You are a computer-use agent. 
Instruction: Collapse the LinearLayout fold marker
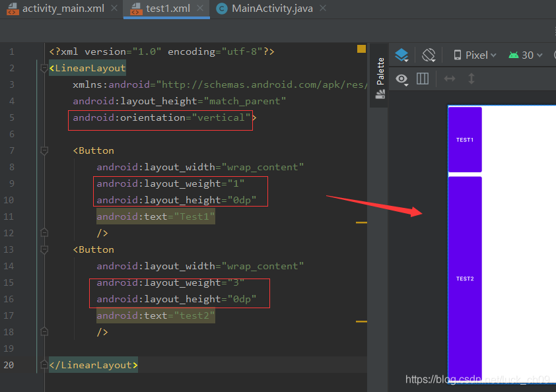click(44, 68)
